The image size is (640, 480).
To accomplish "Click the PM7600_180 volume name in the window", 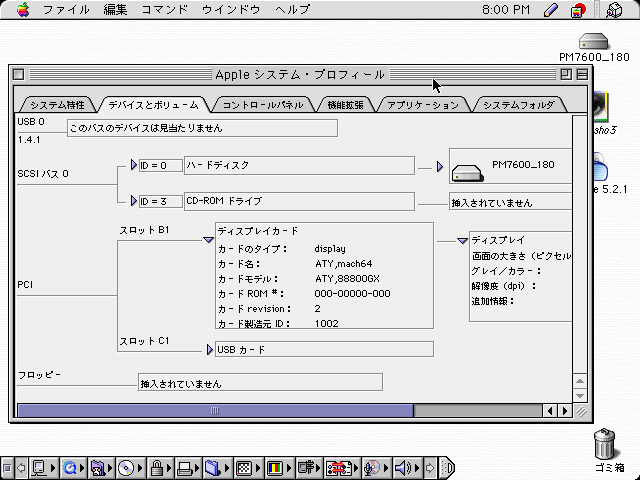I will [x=523, y=164].
